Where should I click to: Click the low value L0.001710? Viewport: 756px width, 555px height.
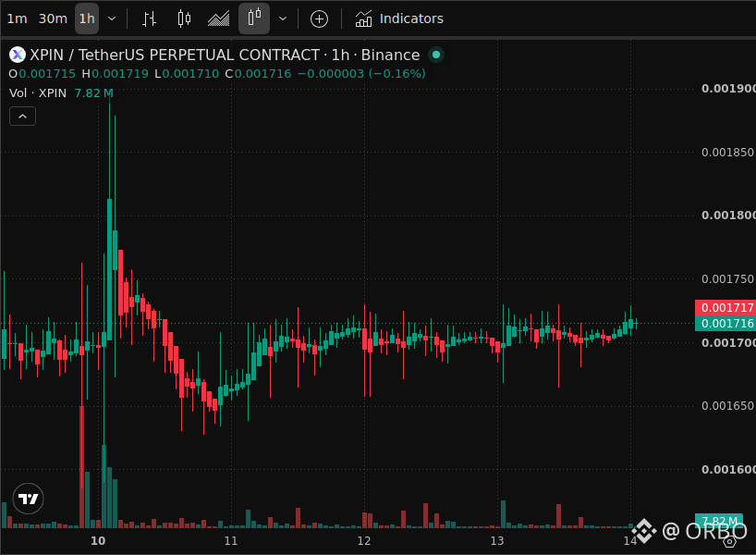pos(187,74)
